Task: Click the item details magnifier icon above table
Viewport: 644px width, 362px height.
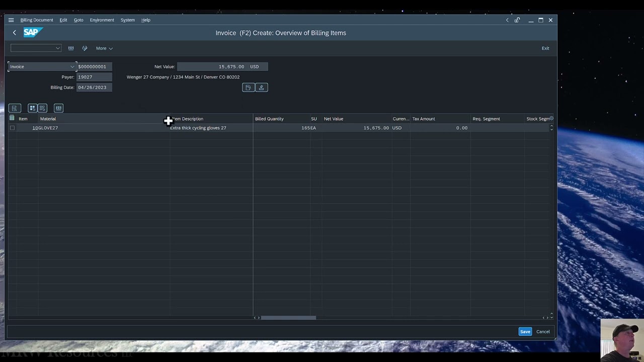Action: point(15,108)
